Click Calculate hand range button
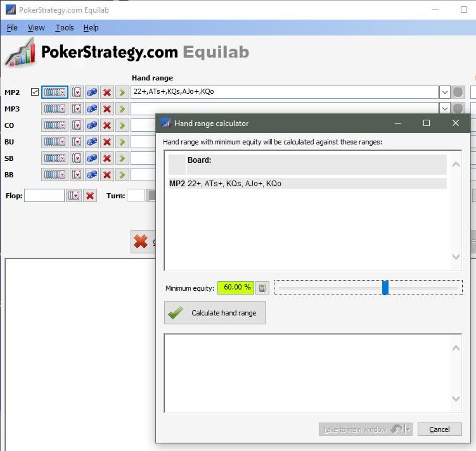476x451 pixels. click(x=215, y=313)
